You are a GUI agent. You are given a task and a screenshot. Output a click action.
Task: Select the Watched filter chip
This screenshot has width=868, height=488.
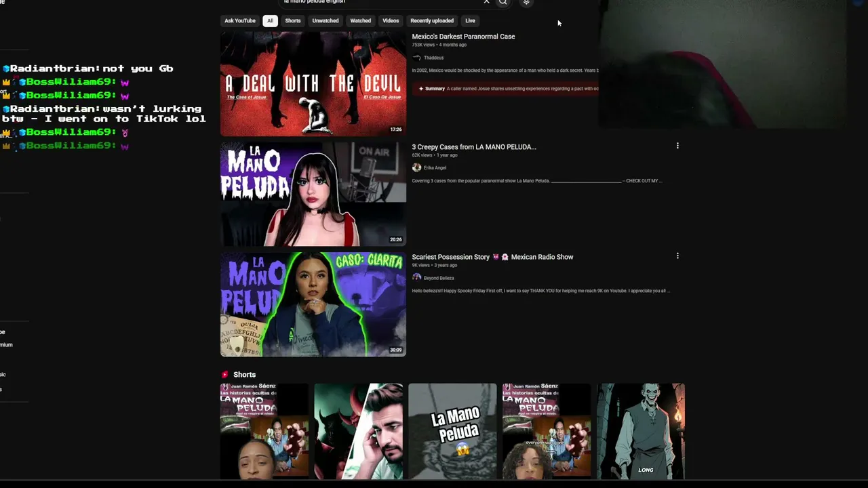(361, 20)
